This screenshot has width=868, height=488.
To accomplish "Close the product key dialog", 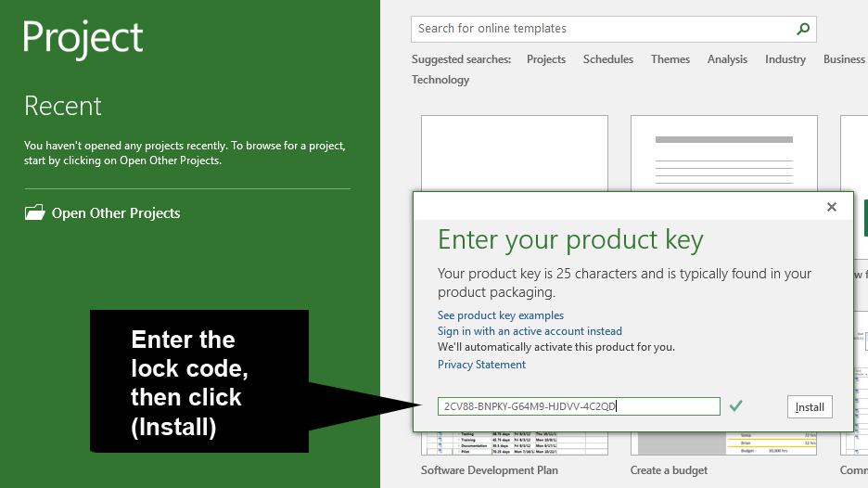I will coord(832,207).
